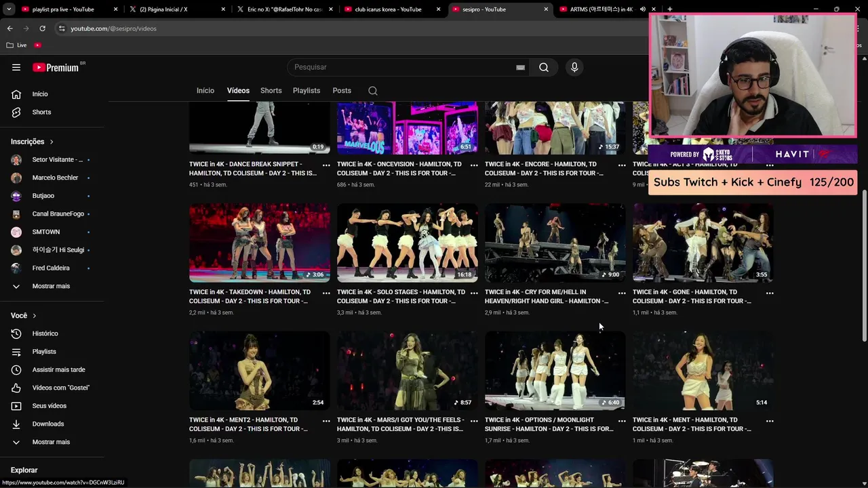Open Hi Seulgi subscription
This screenshot has height=488, width=868.
[x=52, y=250]
